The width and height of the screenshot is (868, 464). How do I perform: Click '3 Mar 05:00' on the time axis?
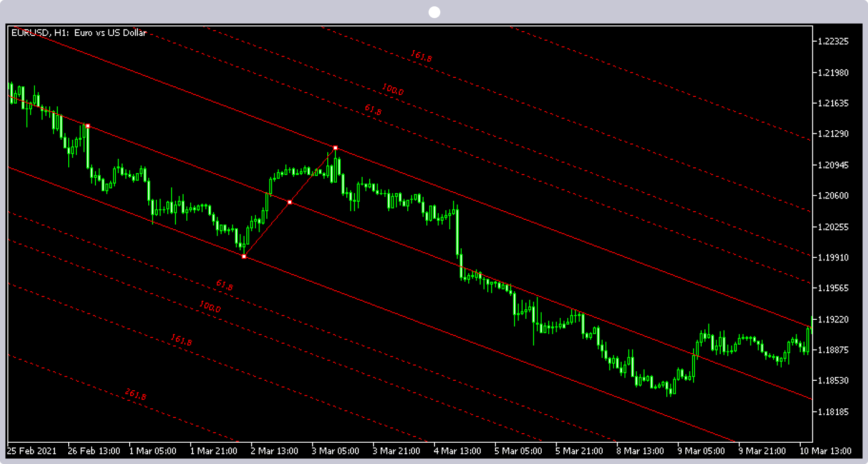(335, 451)
